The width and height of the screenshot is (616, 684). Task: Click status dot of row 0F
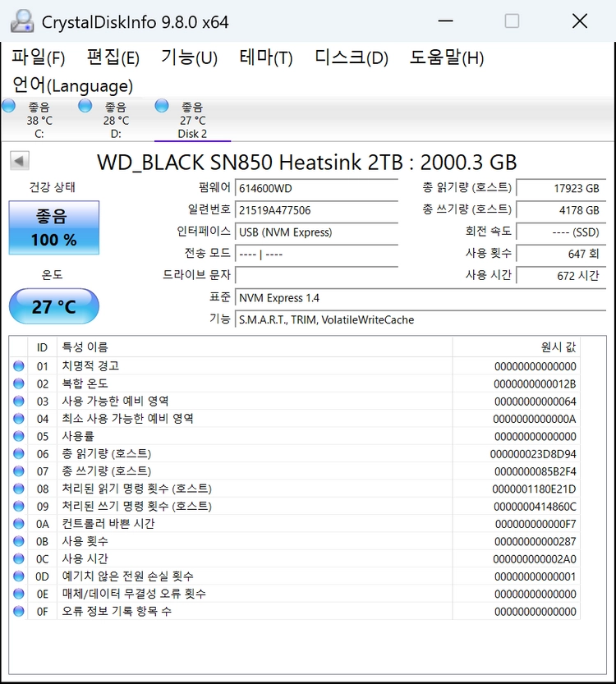(19, 611)
